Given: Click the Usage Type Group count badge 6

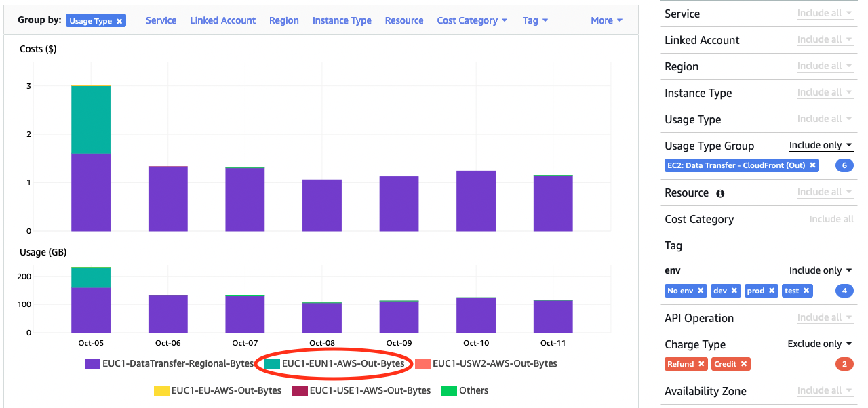Looking at the screenshot, I should [844, 165].
